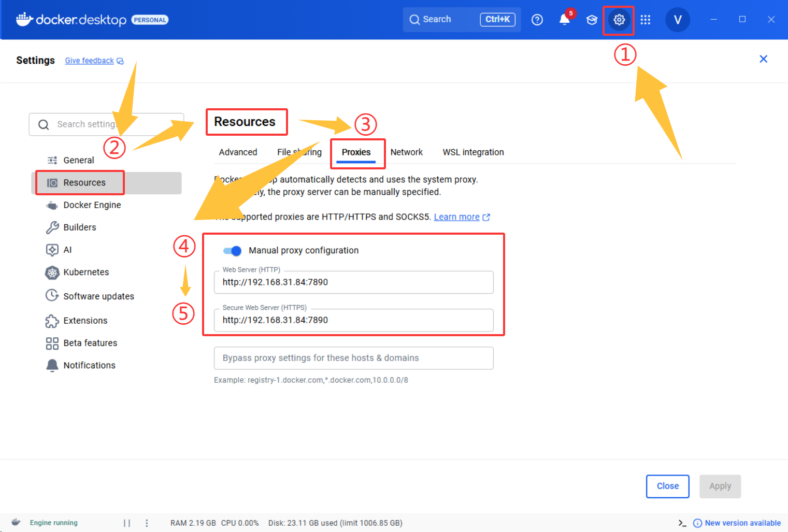Click the Give feedback link
This screenshot has width=788, height=532.
pyautogui.click(x=89, y=61)
